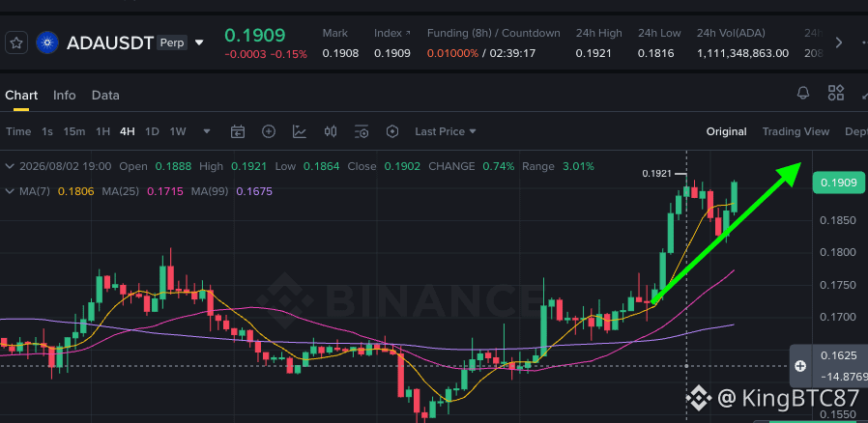Click the plus button at 0.1625
Viewport: 868px width, 423px height.
800,365
